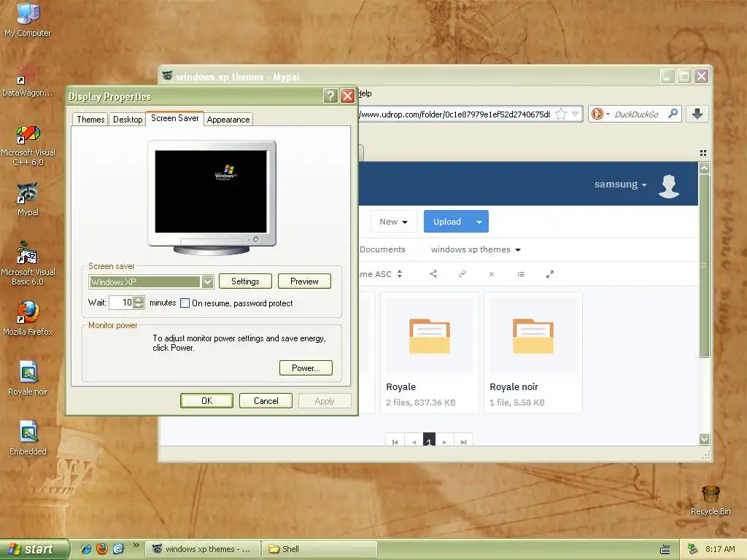The width and height of the screenshot is (747, 560).
Task: Click bookmark star in Mypal address bar
Action: point(561,114)
